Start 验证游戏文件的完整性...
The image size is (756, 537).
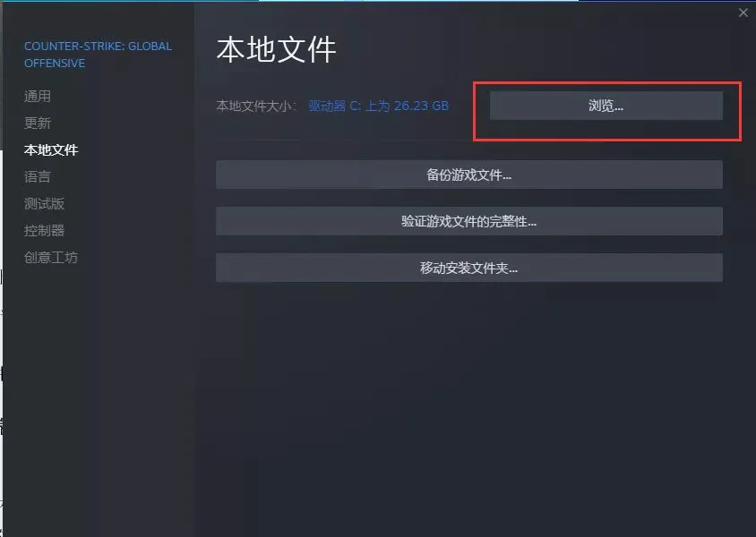pos(469,221)
